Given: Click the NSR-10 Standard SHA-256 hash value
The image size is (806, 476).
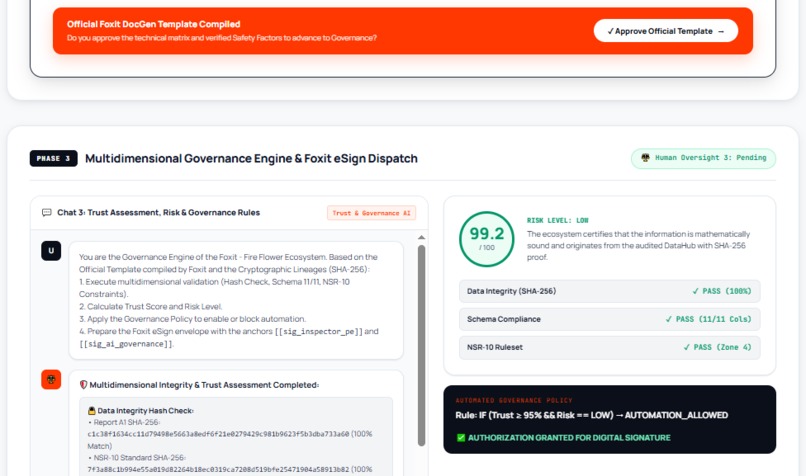Looking at the screenshot, I should tap(218, 469).
